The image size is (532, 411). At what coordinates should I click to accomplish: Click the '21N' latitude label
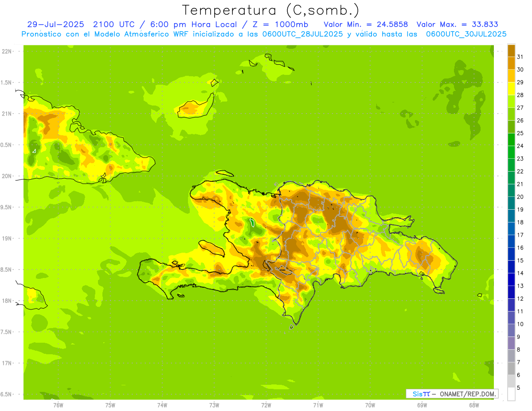click(7, 114)
